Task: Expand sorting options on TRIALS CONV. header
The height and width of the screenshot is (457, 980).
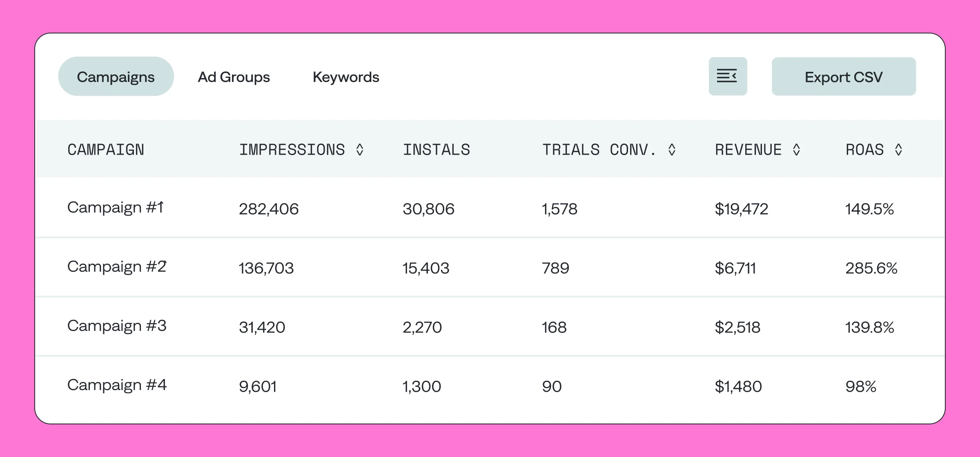Action: [673, 150]
